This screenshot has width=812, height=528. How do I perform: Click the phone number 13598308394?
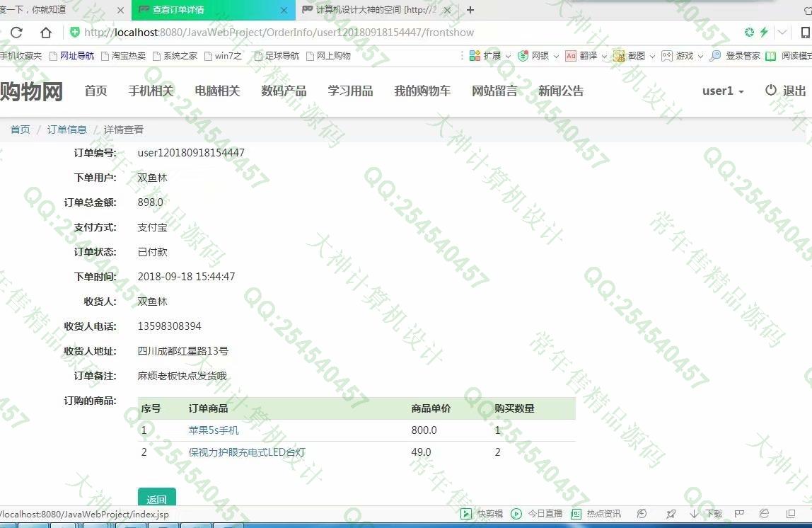169,326
